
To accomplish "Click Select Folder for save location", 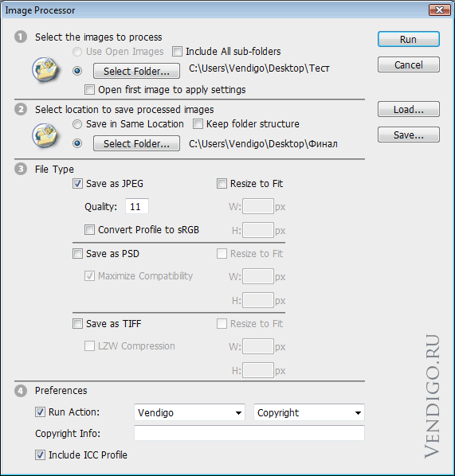I will click(136, 143).
